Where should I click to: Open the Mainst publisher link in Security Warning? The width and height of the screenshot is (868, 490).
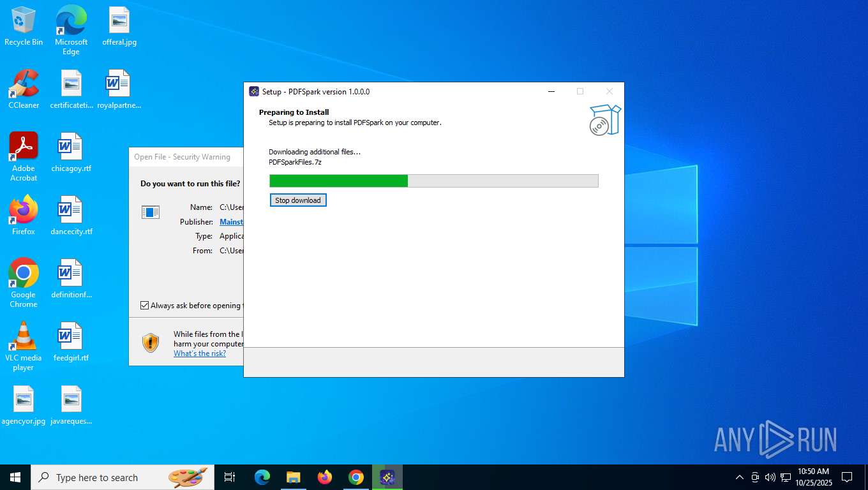(x=231, y=222)
